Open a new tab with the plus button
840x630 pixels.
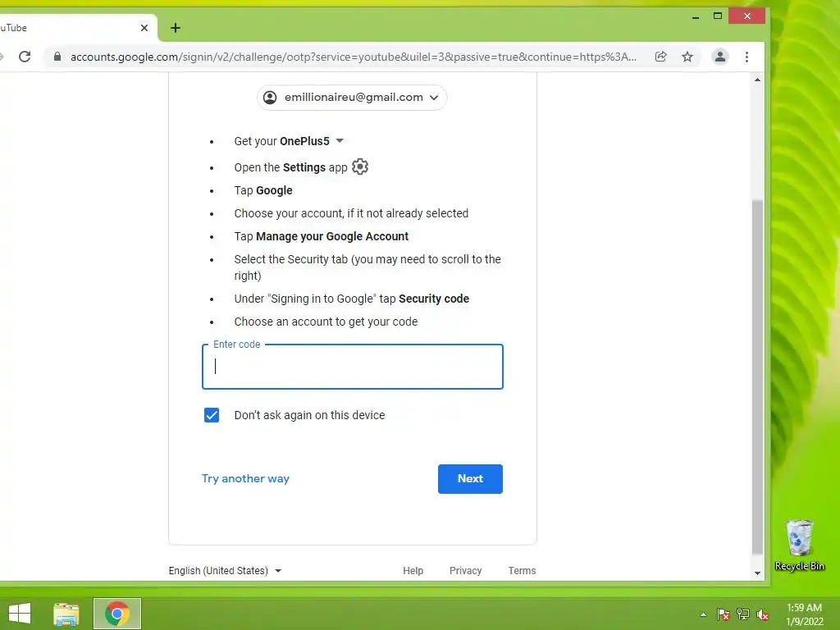click(x=176, y=28)
